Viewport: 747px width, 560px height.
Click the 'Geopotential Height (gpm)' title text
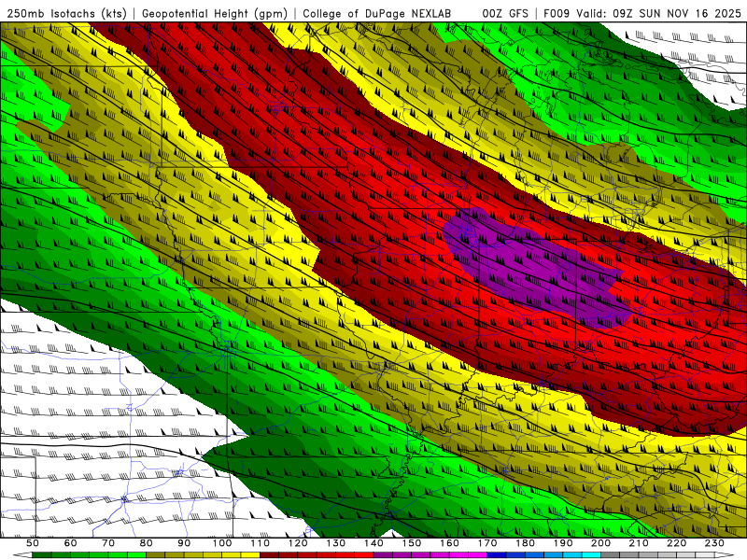point(215,13)
